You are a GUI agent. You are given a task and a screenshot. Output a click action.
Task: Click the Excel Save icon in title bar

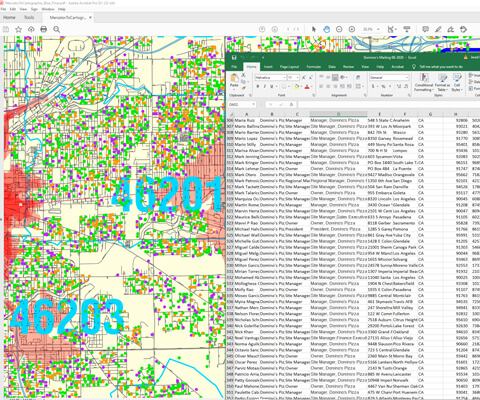[x=234, y=57]
